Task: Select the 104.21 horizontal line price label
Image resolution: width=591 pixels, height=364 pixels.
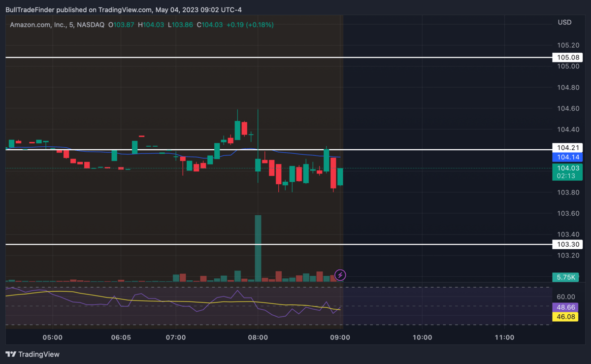Action: (567, 147)
